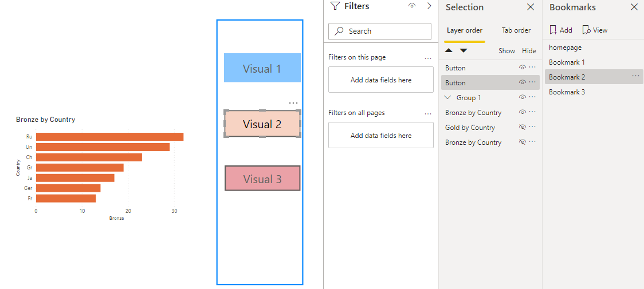Show the Gold by Country layer via crossed eye
This screenshot has width=644, height=289.
click(x=523, y=127)
